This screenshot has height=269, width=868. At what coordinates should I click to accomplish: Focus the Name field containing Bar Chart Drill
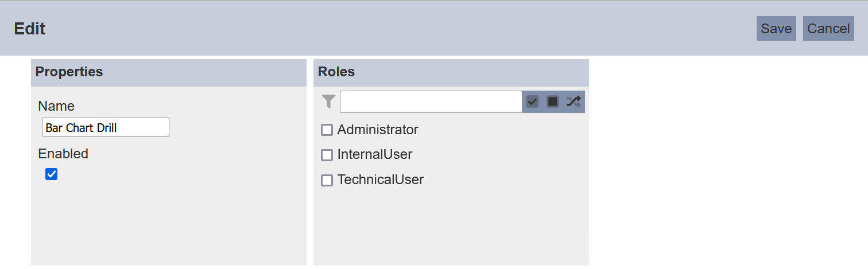pos(106,127)
